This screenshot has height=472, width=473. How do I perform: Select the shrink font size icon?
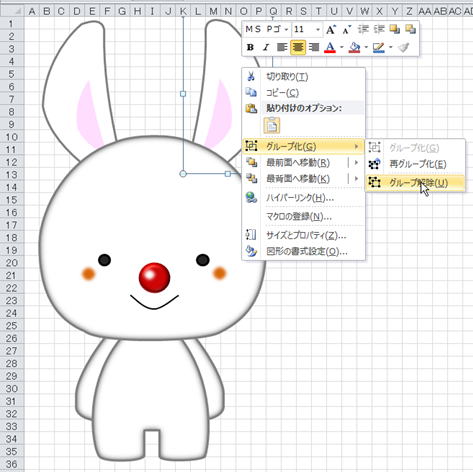tap(347, 30)
